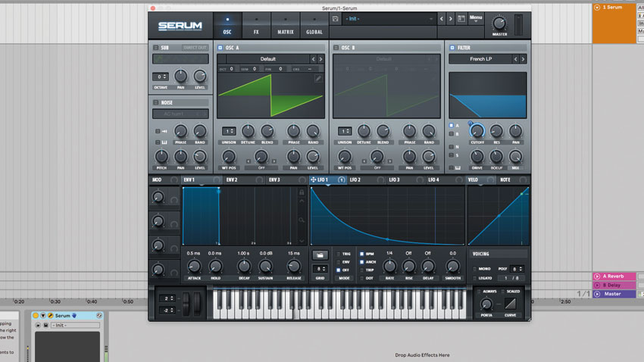Enable oscillator B
Image resolution: width=644 pixels, height=362 pixels.
[x=336, y=48]
